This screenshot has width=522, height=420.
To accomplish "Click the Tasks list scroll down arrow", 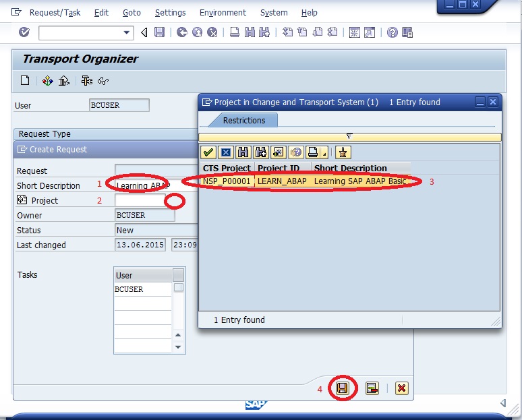I will pyautogui.click(x=178, y=347).
